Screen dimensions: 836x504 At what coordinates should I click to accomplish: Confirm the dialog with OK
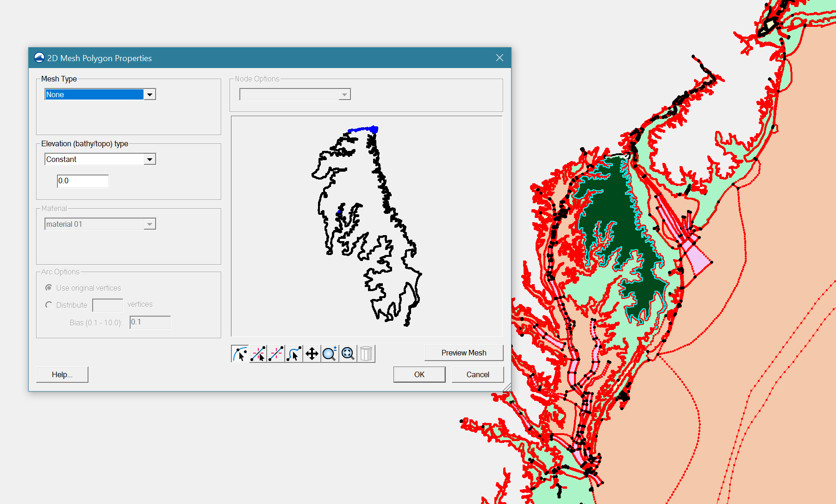419,374
